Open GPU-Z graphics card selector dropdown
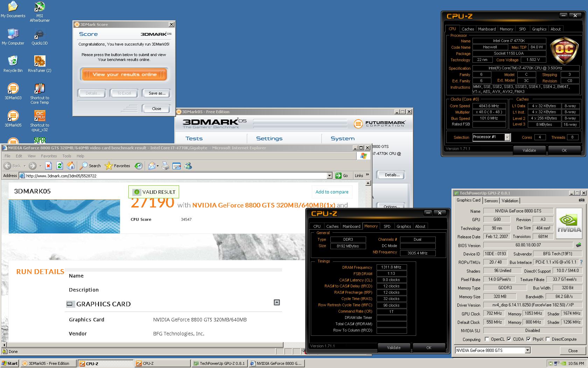This screenshot has height=368, width=588. click(527, 350)
